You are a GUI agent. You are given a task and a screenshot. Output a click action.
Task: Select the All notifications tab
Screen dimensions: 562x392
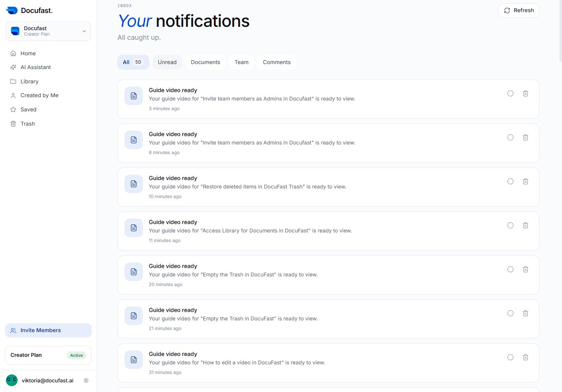133,62
